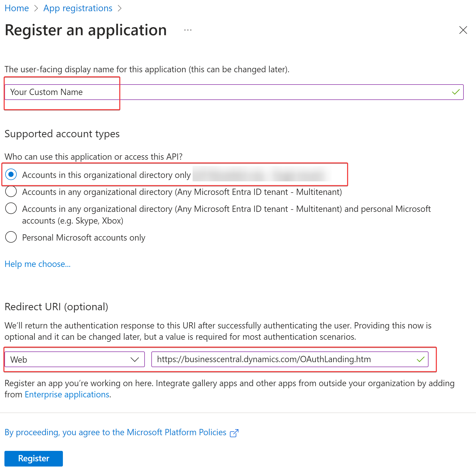The width and height of the screenshot is (476, 472).
Task: Click the green checkmark in name field
Action: (x=456, y=92)
